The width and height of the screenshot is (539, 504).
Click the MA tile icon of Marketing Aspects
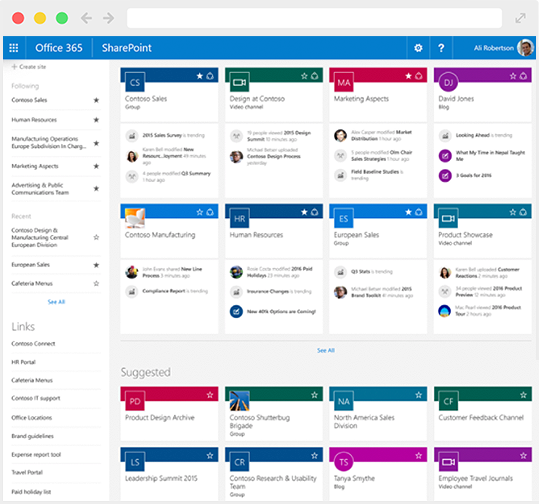[x=344, y=82]
